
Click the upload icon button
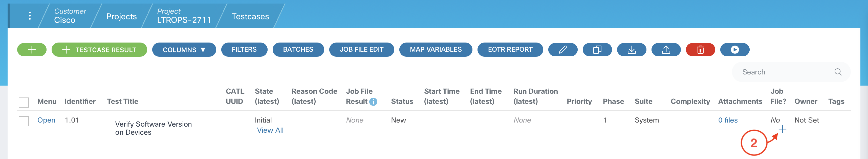pyautogui.click(x=666, y=50)
